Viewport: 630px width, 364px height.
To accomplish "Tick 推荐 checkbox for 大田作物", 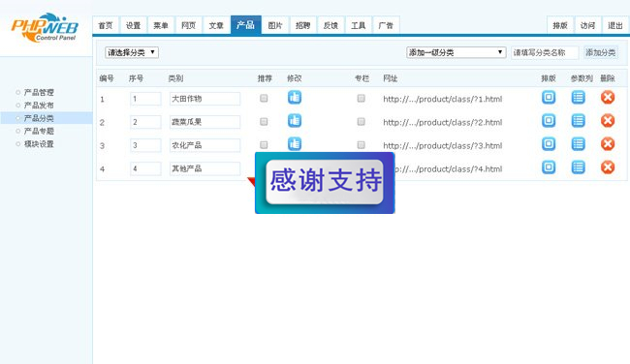I will 264,99.
